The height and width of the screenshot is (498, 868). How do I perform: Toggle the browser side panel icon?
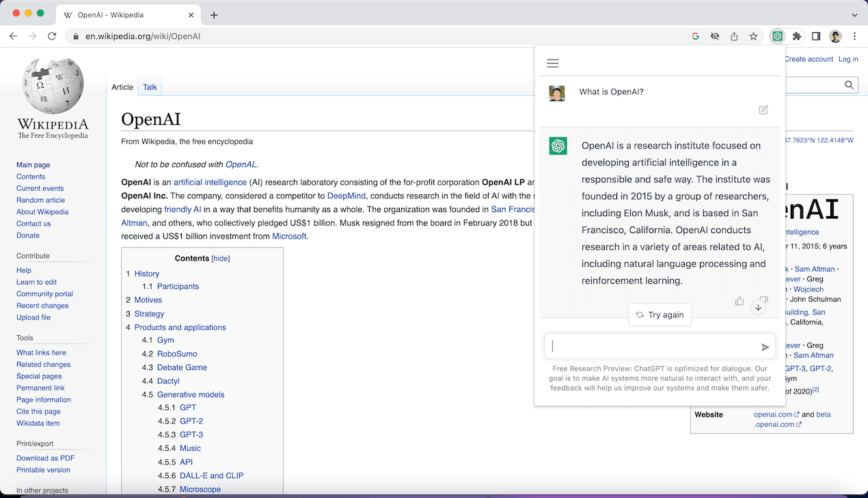click(x=816, y=36)
